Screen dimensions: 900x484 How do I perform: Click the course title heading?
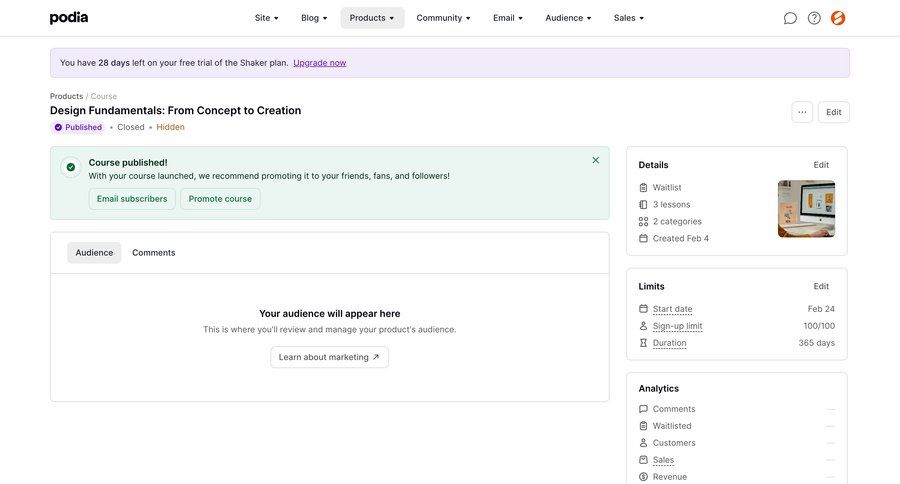(x=175, y=111)
